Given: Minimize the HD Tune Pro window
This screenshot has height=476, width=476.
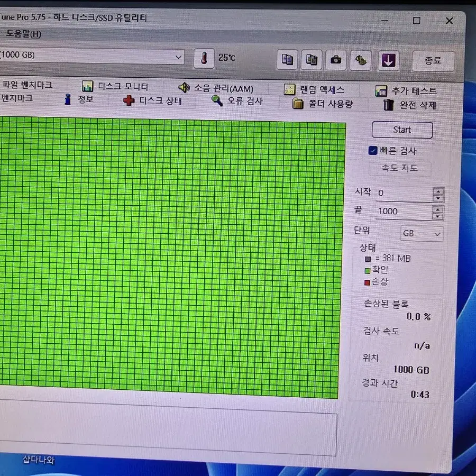Looking at the screenshot, I should (385, 21).
